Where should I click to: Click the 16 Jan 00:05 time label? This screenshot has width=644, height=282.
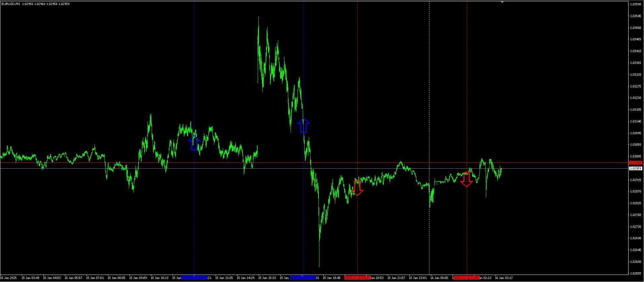439,278
